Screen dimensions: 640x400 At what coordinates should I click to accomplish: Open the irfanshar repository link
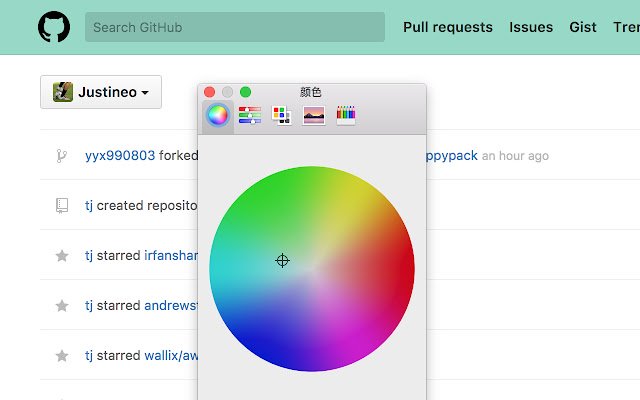[x=171, y=256]
